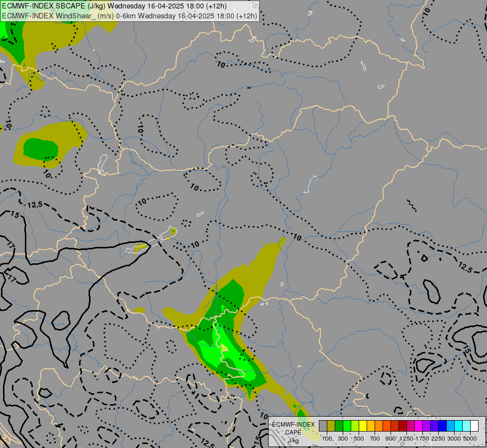Click the olive swatch in the CAPE legend
487x448 pixels.
coord(331,426)
